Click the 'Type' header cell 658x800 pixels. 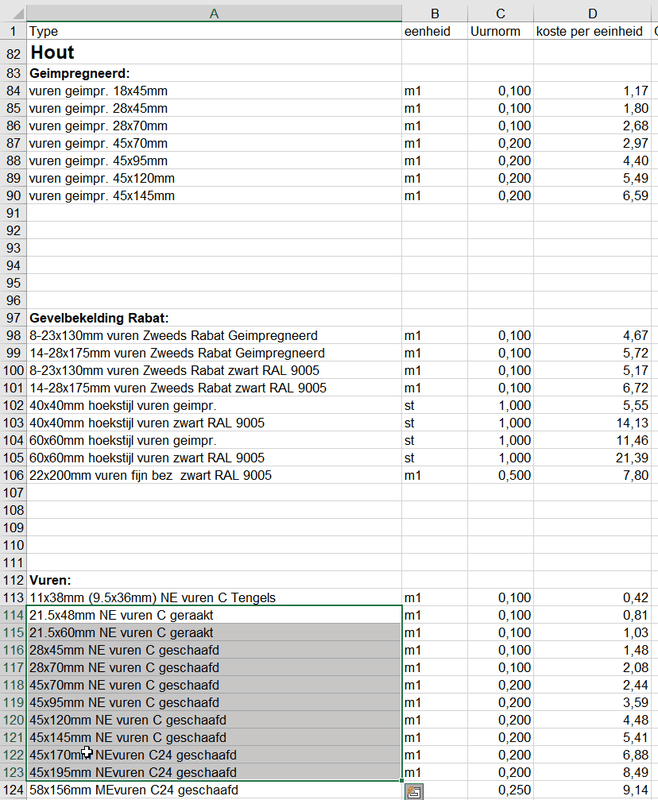tap(214, 31)
